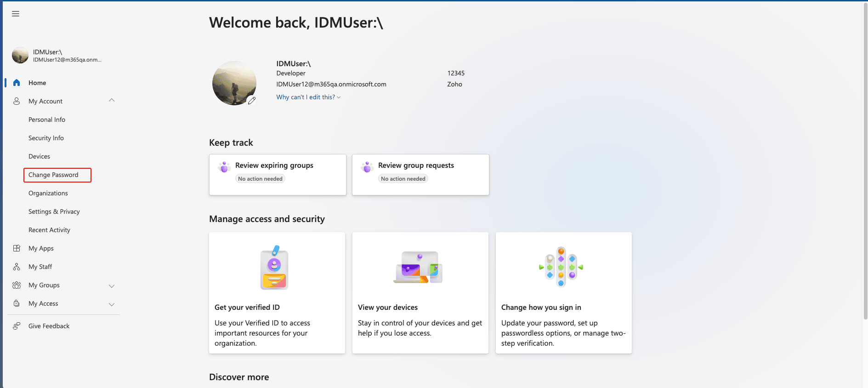Click the My Account person icon

click(17, 101)
